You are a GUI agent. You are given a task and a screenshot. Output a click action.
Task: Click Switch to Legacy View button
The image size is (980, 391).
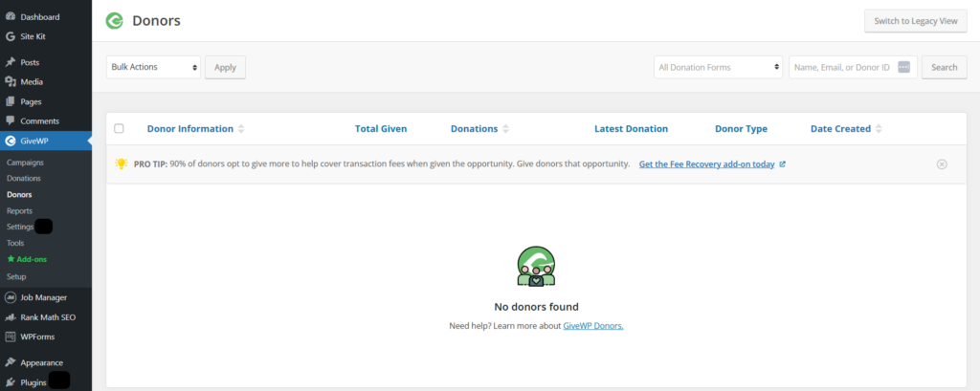pos(916,21)
